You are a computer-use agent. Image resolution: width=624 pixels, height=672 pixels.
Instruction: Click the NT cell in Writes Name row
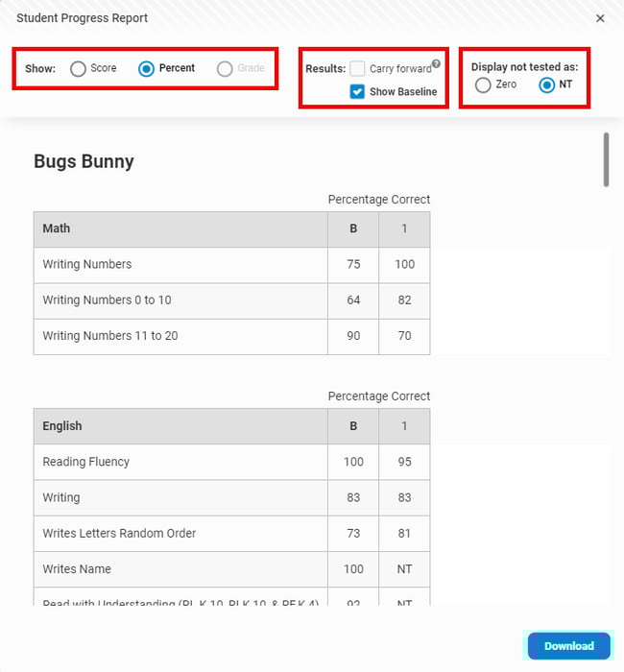[x=404, y=569]
